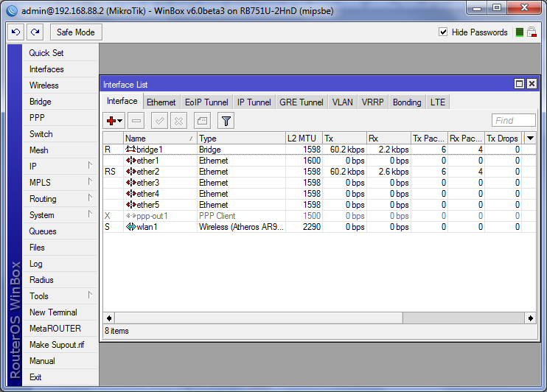Expand the MPLS submenu
The image size is (547, 392).
click(90, 182)
